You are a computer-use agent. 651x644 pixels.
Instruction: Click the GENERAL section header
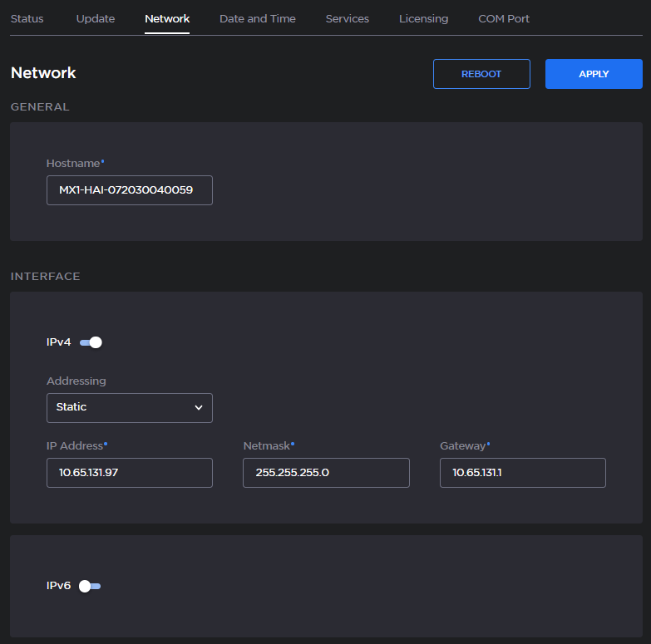point(39,107)
